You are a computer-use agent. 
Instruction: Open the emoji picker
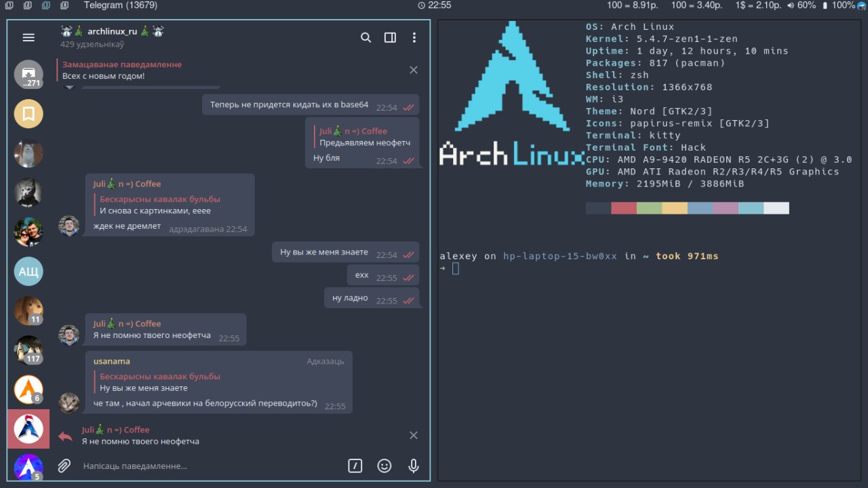coord(384,466)
